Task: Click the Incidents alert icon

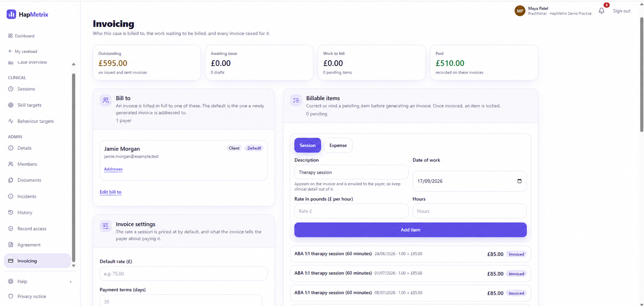Action: [x=11, y=196]
